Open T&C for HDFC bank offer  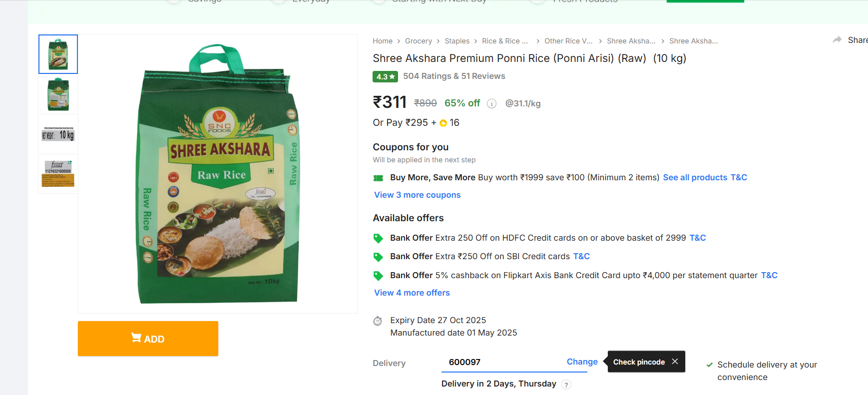(x=697, y=238)
